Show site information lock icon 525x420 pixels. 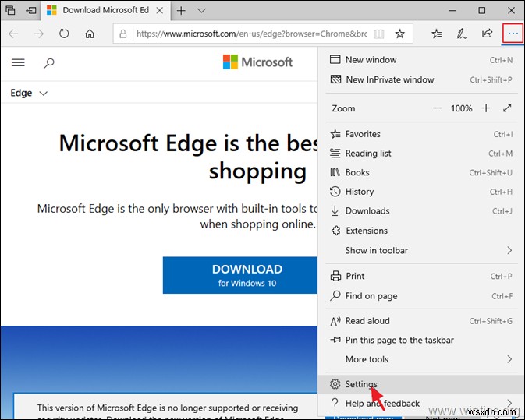click(x=123, y=34)
